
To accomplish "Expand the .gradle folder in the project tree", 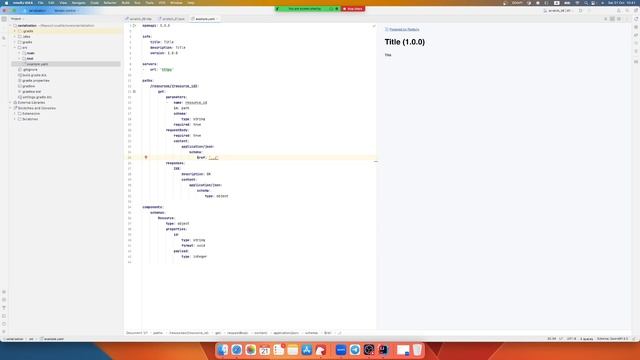I will 15,31.
